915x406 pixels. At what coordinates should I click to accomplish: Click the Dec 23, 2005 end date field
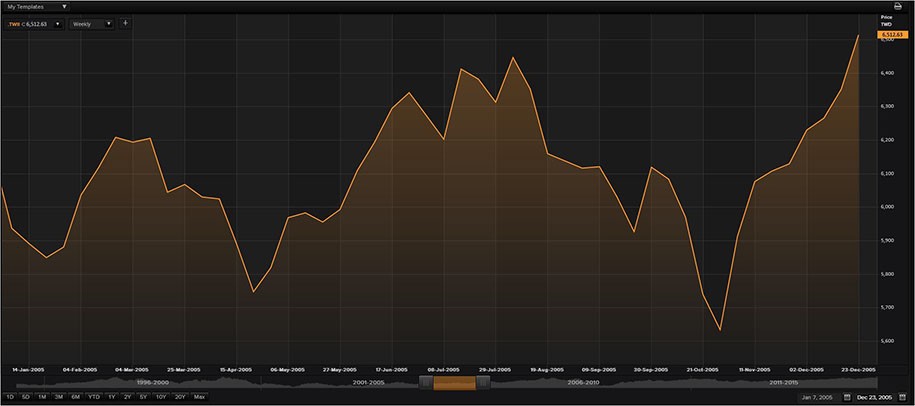(x=875, y=397)
